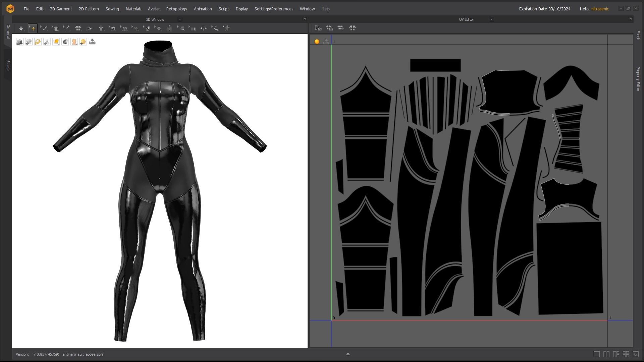Open the Materials menu
The image size is (644, 362).
click(133, 9)
